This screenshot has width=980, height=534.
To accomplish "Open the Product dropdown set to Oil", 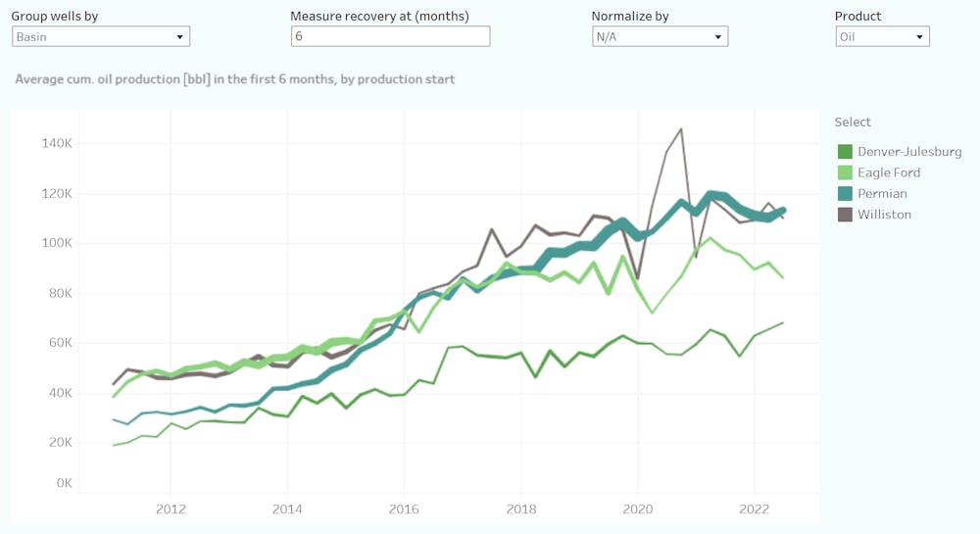I will (882, 36).
